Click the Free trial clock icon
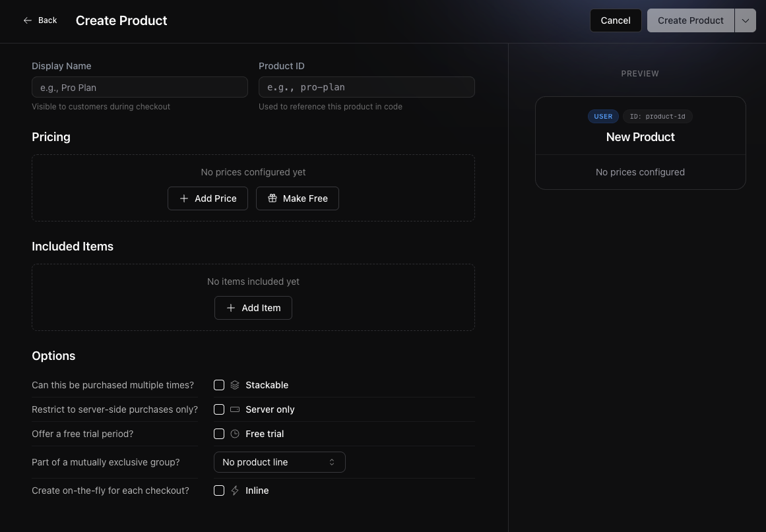The image size is (766, 532). coord(235,434)
